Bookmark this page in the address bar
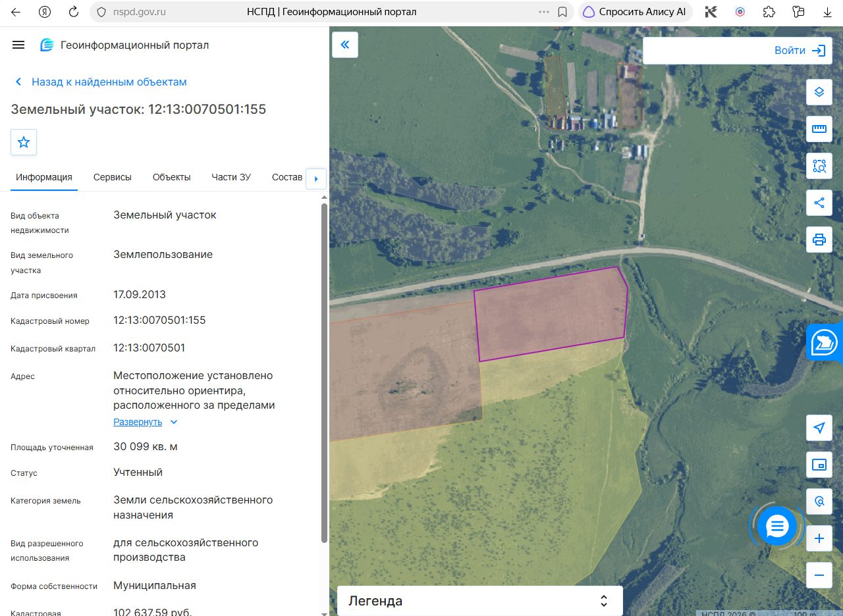Viewport: 843px width, 616px height. 562,12
